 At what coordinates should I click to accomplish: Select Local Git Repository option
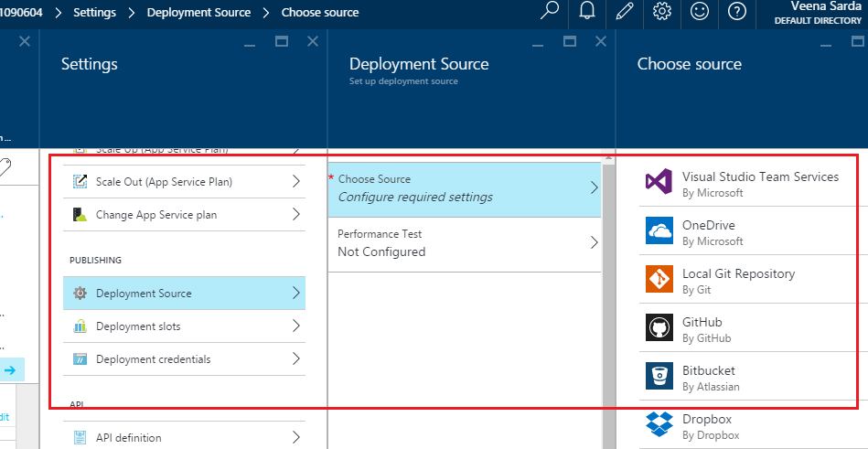coord(737,280)
